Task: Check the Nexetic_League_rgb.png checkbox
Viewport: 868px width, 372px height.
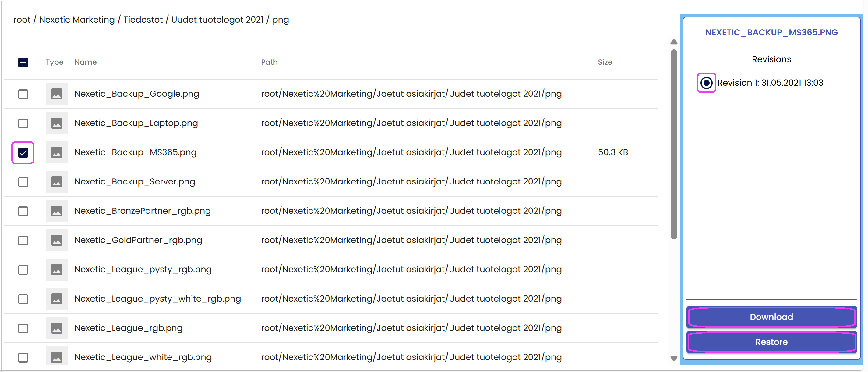Action: pyautogui.click(x=23, y=328)
